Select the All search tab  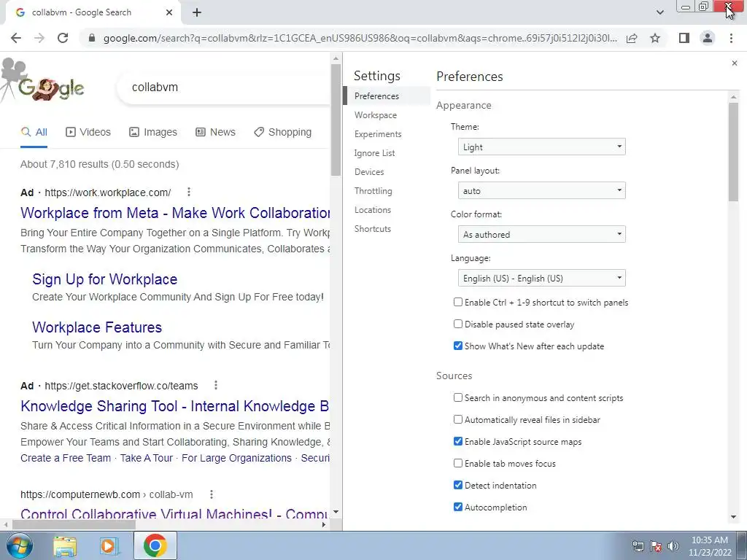[x=34, y=133]
